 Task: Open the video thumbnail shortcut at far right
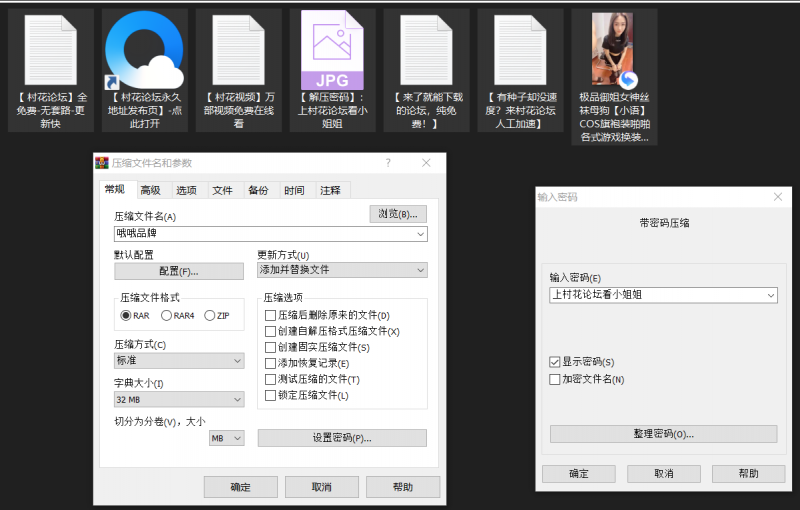pyautogui.click(x=614, y=50)
